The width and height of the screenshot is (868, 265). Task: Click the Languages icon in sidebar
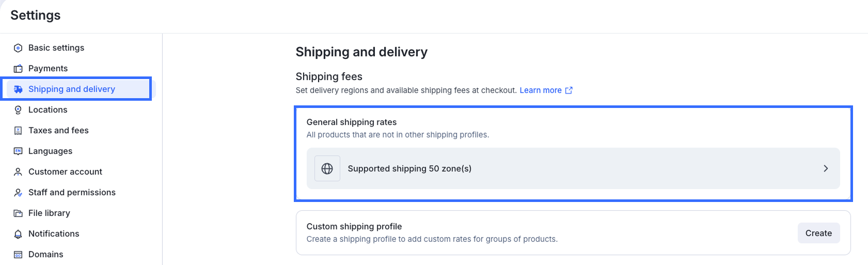click(18, 151)
